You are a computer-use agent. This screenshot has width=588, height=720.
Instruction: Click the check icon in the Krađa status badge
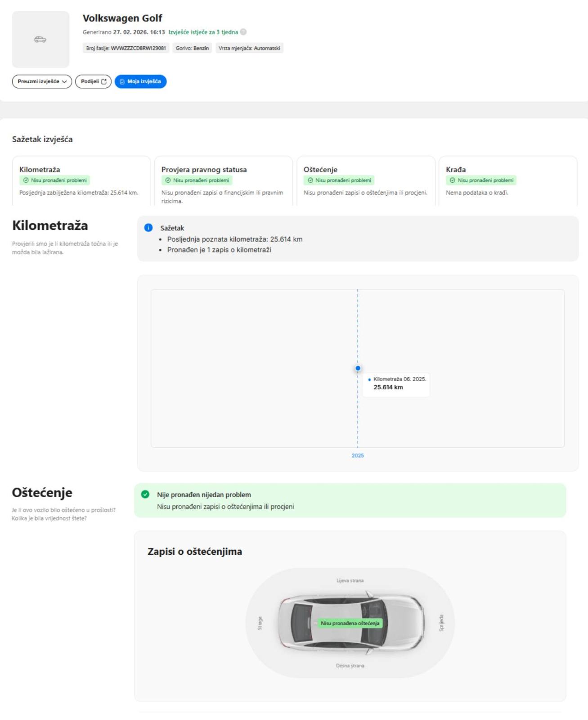[453, 180]
